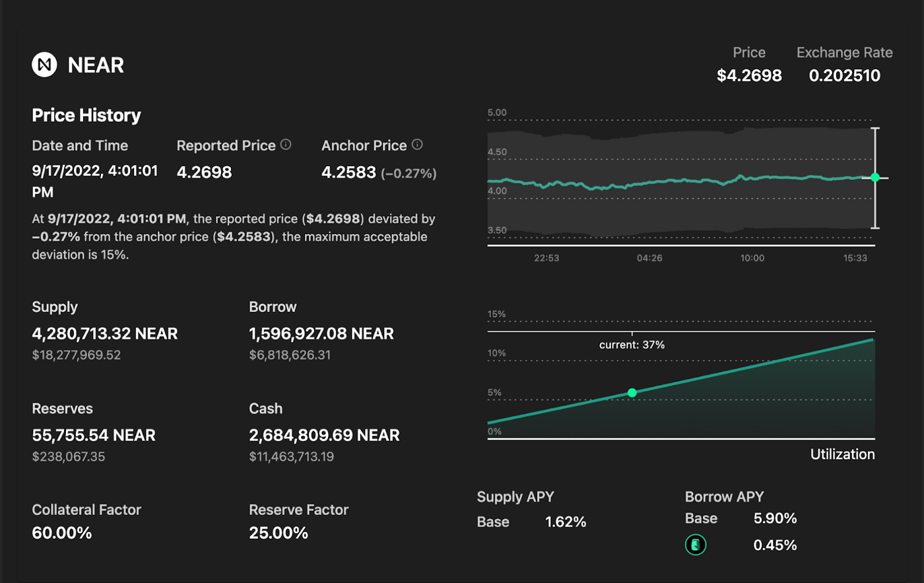Select the green dot on utilization curve

(632, 392)
